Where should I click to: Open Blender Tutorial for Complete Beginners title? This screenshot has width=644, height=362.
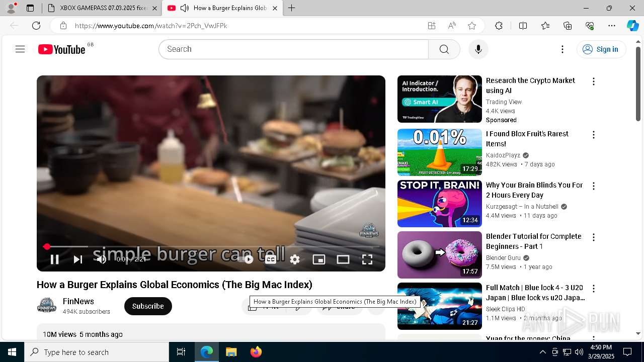click(534, 241)
